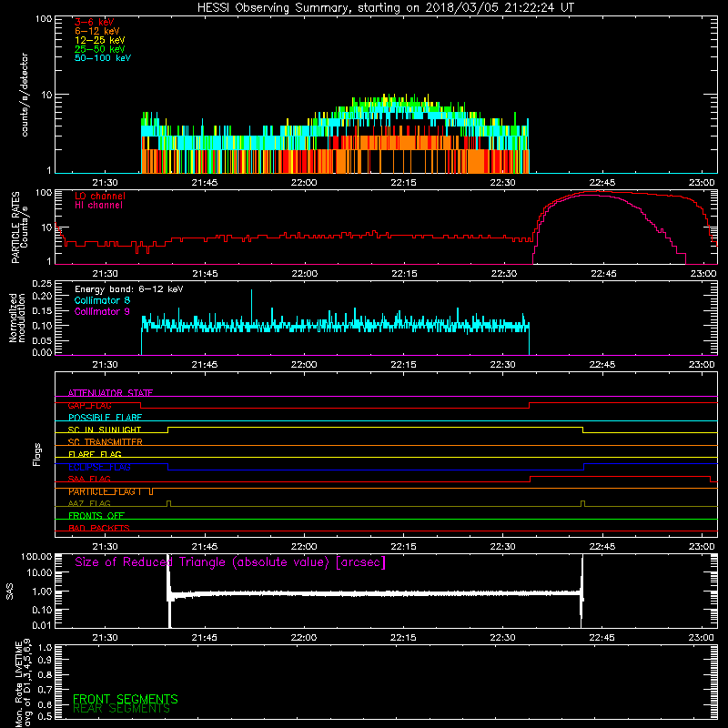728x728 pixels.
Task: Click the FRONTS_OFF flag label
Action: click(x=96, y=516)
